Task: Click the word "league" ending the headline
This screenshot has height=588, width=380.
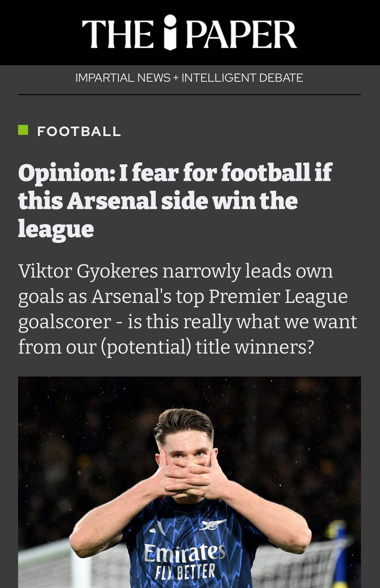Action: pyautogui.click(x=56, y=229)
